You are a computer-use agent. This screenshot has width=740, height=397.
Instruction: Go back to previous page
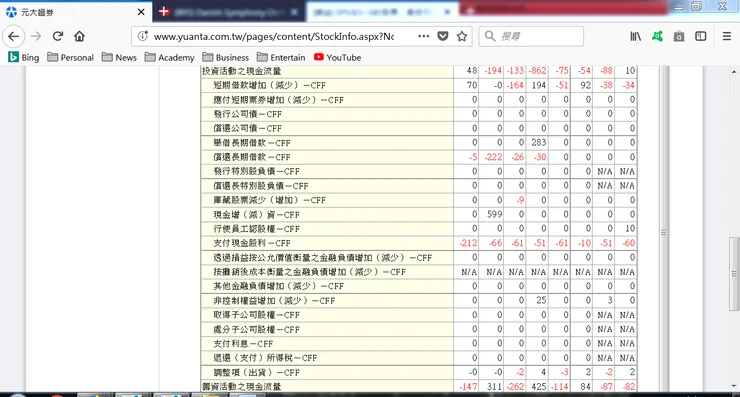(x=14, y=36)
